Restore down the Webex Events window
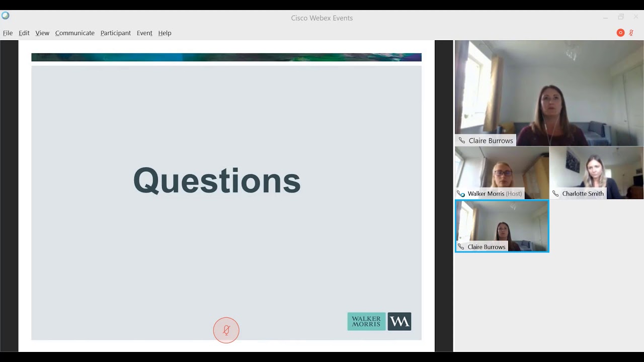 621,18
